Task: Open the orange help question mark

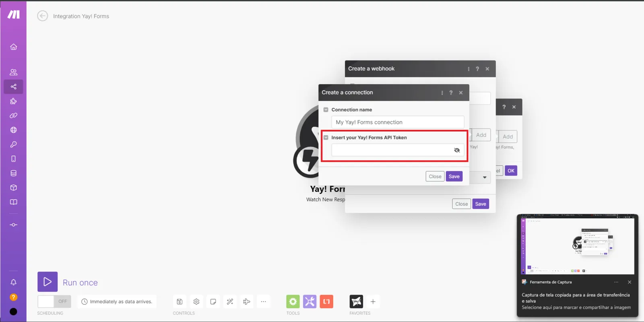Action: pyautogui.click(x=14, y=297)
